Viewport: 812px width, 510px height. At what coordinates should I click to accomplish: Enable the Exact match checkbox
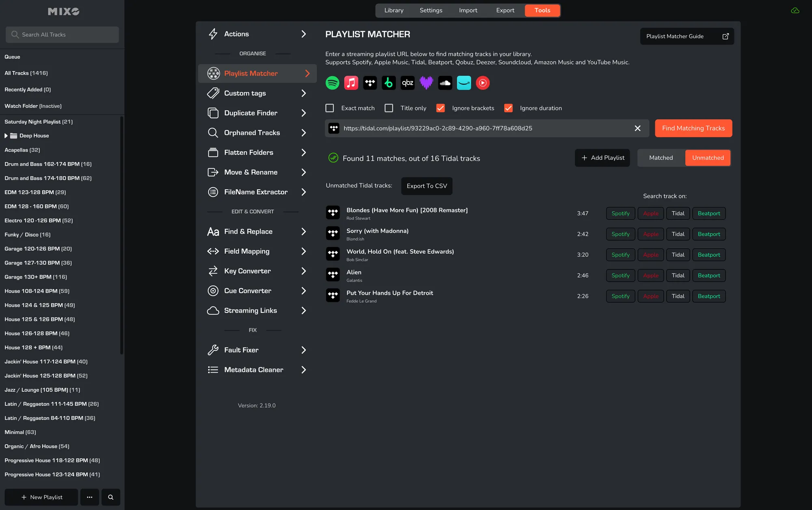click(330, 108)
